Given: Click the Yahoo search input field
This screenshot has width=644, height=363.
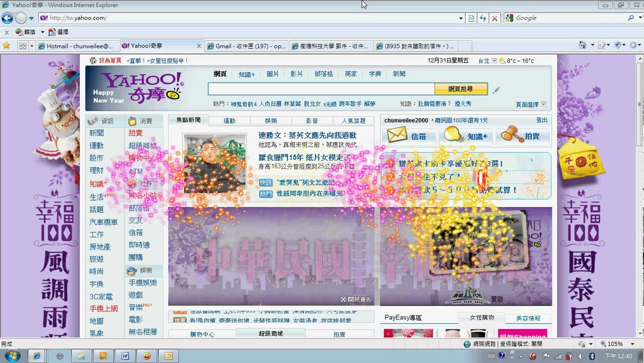Looking at the screenshot, I should [x=321, y=89].
